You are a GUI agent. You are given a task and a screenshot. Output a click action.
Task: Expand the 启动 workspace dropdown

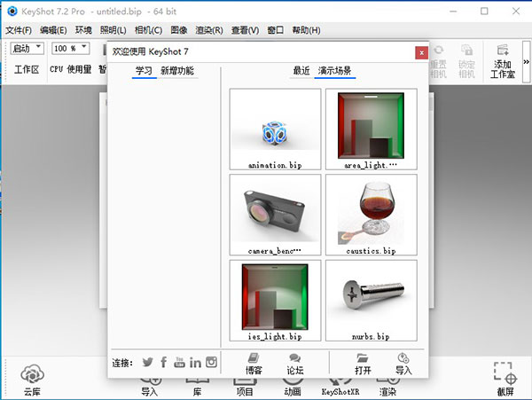pyautogui.click(x=27, y=48)
